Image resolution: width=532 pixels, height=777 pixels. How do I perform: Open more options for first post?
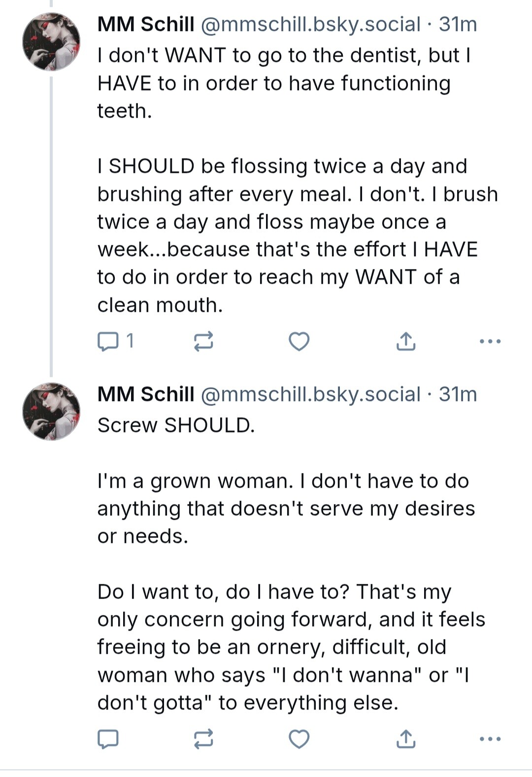click(x=490, y=341)
